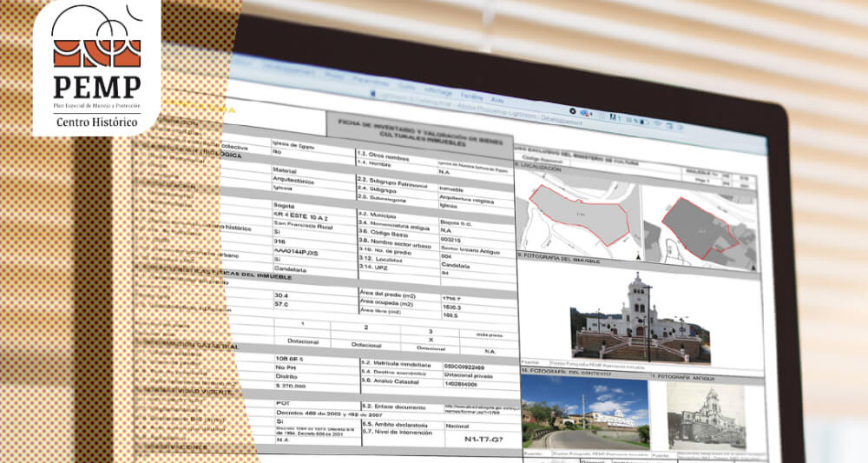868x463 pixels.
Task: Select the 'Sector Urbano Antiguo' value
Action: pyautogui.click(x=470, y=250)
